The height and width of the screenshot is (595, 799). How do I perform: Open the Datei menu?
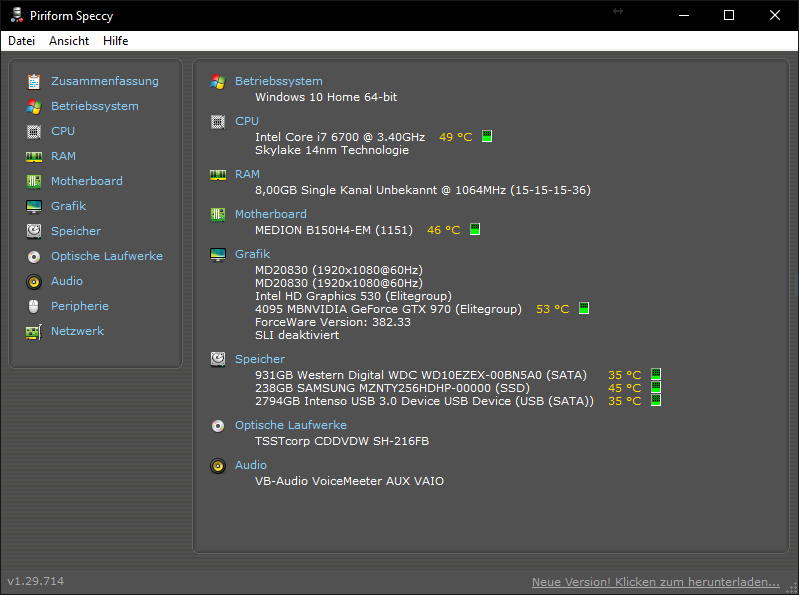point(21,41)
